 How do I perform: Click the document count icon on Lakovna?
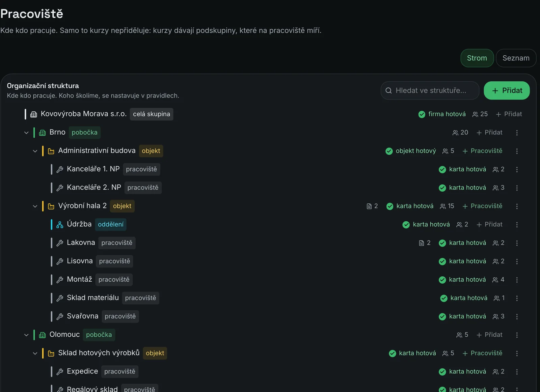pyautogui.click(x=421, y=243)
